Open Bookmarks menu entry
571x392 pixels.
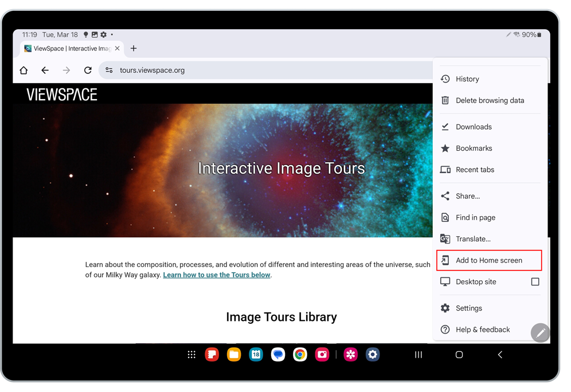490,148
